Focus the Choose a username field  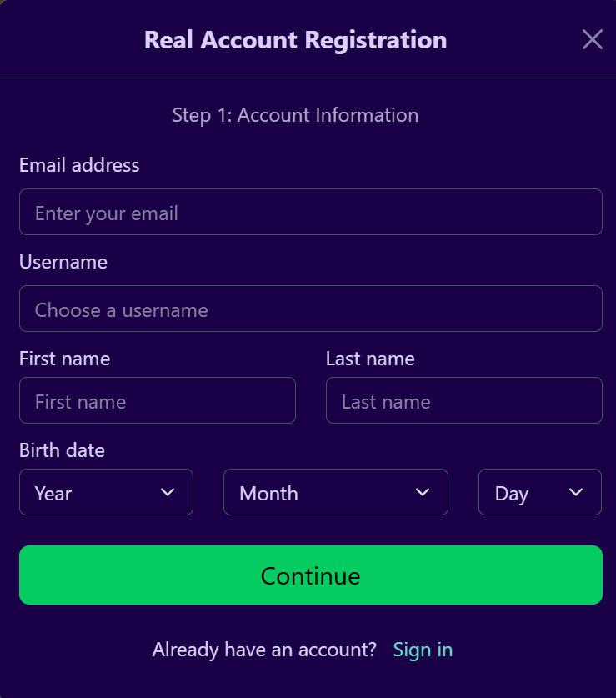point(310,309)
